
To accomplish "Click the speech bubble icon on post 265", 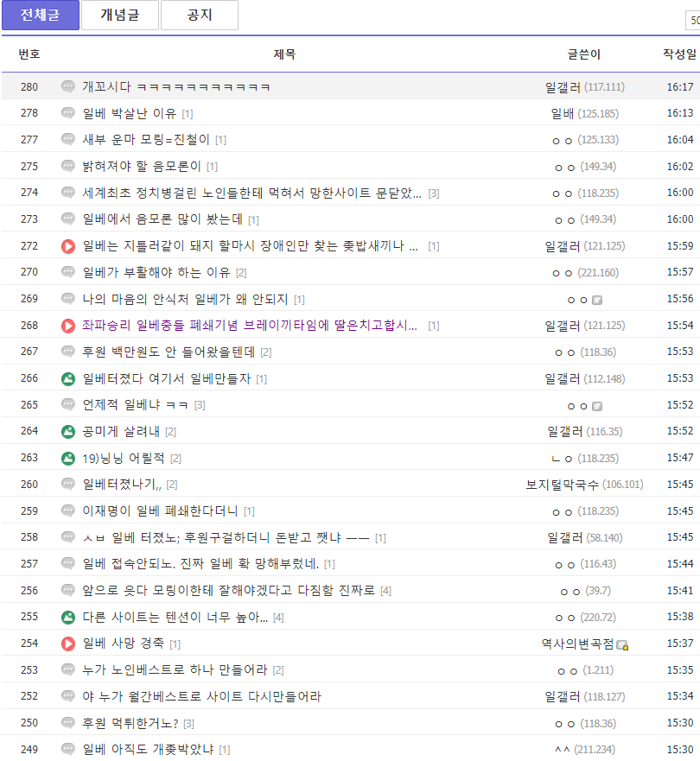I will pos(68,405).
